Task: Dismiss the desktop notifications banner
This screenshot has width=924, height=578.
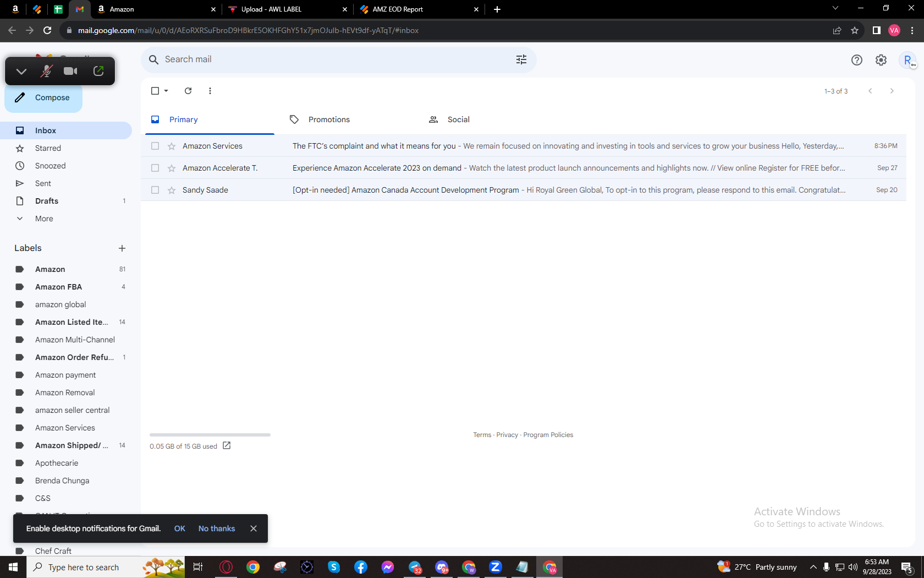Action: (254, 528)
